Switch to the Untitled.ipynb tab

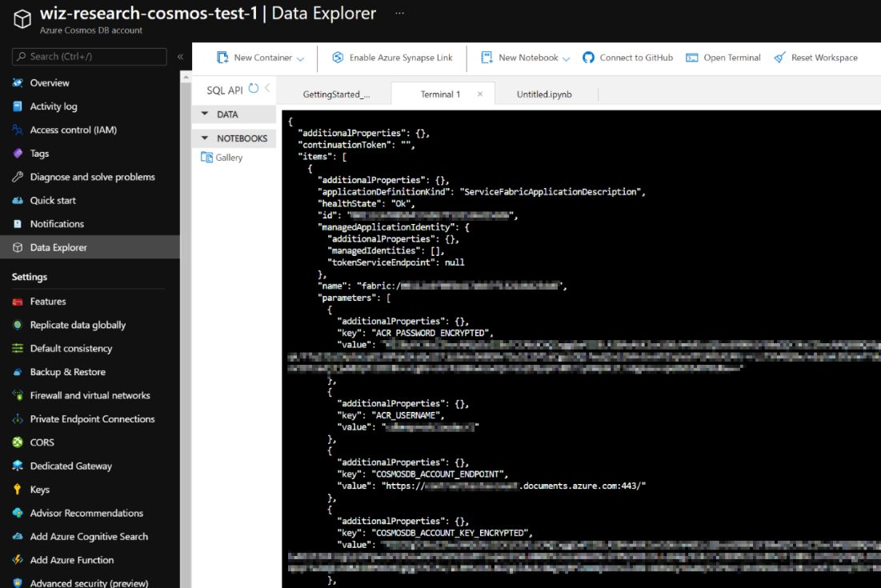point(544,94)
